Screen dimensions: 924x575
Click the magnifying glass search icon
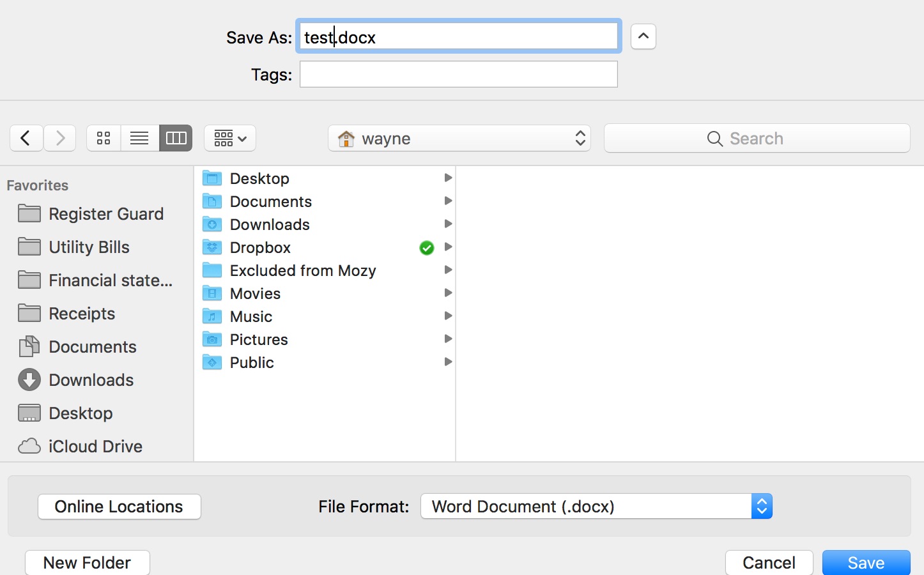pyautogui.click(x=715, y=139)
